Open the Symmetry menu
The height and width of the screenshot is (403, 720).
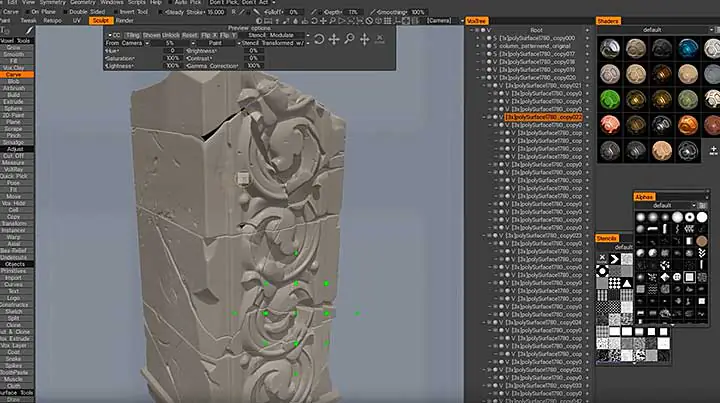52,2
